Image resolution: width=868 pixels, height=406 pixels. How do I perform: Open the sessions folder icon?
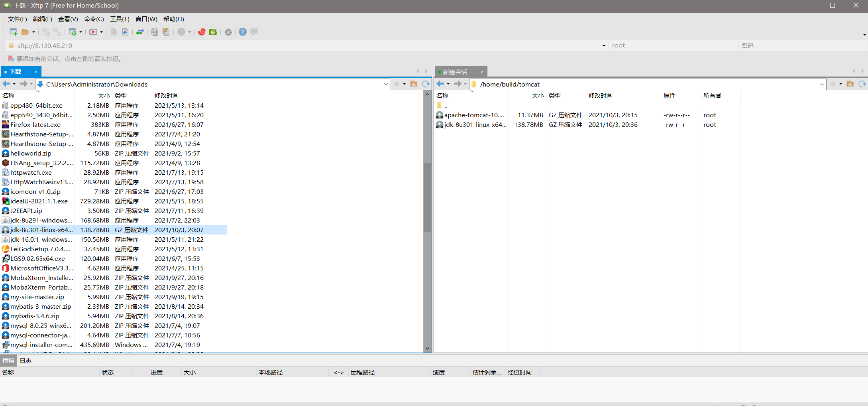tap(26, 32)
